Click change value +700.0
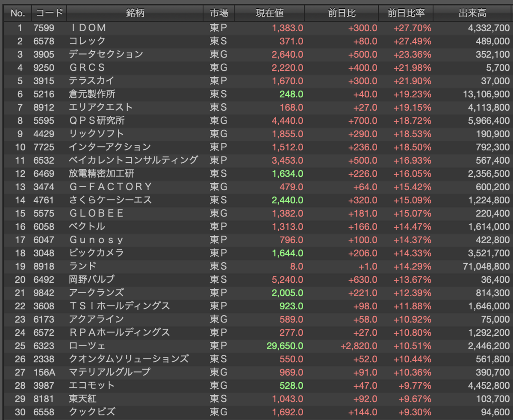The width and height of the screenshot is (513, 420). pyautogui.click(x=363, y=120)
